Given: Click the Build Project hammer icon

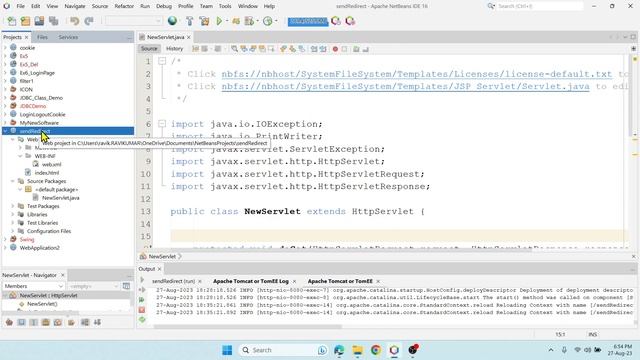Looking at the screenshot, I should coord(189,21).
